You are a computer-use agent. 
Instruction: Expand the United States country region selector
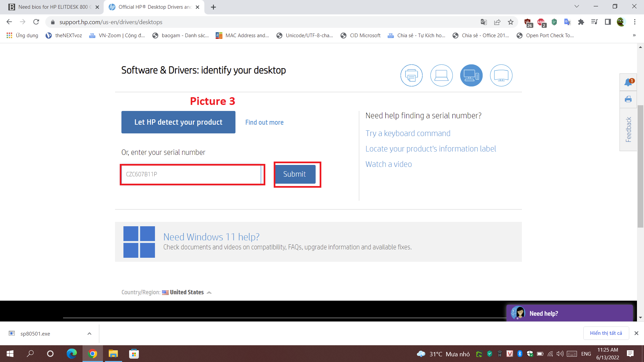point(187,292)
